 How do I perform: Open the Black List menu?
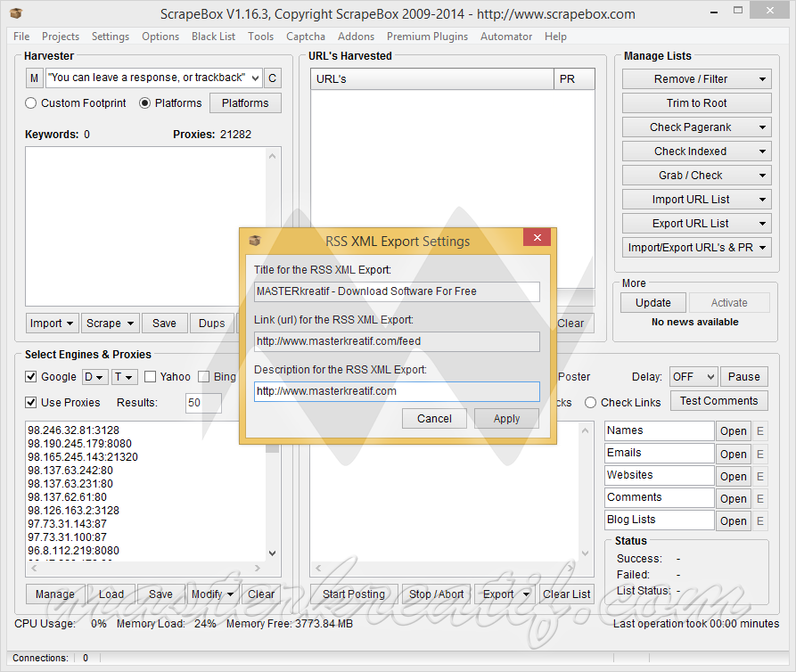[x=213, y=37]
